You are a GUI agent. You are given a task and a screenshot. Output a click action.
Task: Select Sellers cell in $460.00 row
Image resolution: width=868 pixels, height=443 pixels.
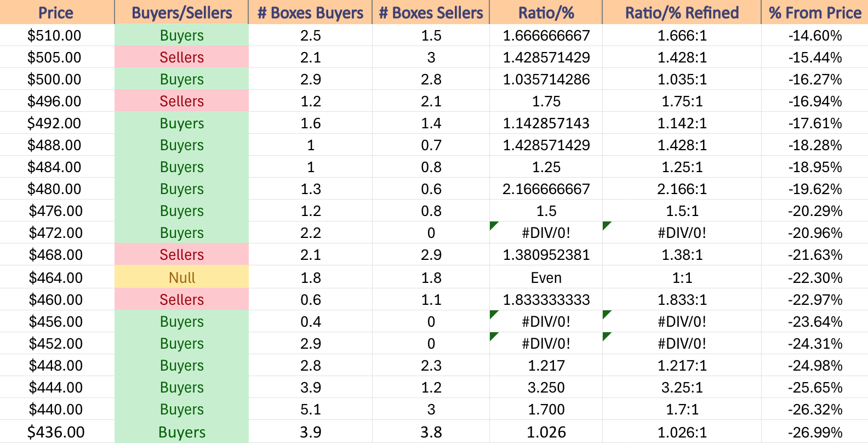[181, 299]
